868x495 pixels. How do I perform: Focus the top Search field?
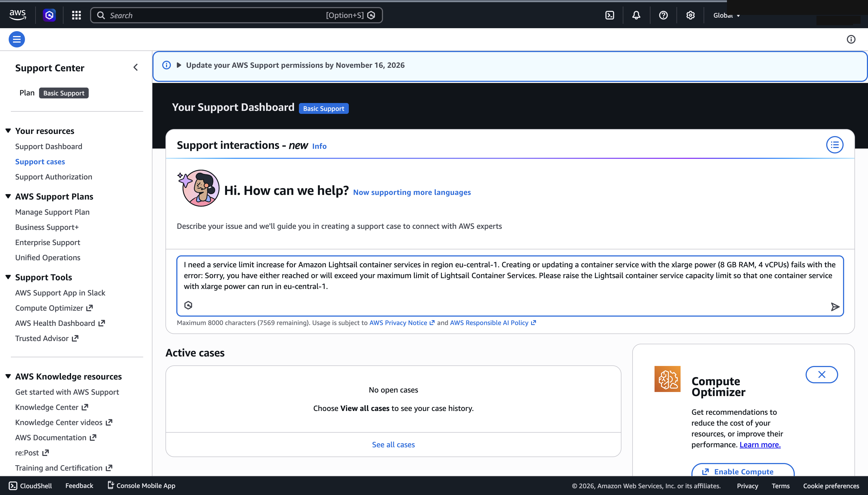pos(236,15)
